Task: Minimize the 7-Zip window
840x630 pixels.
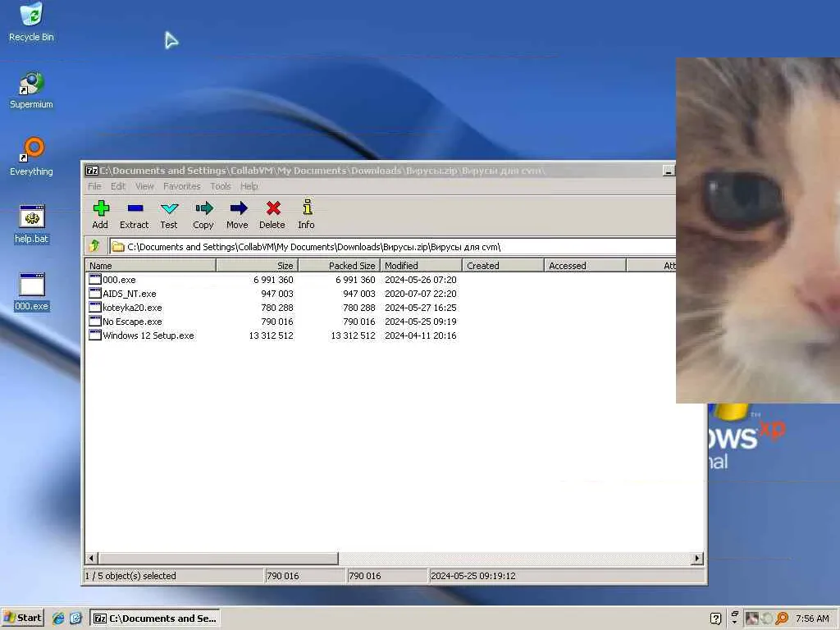Action: click(668, 171)
